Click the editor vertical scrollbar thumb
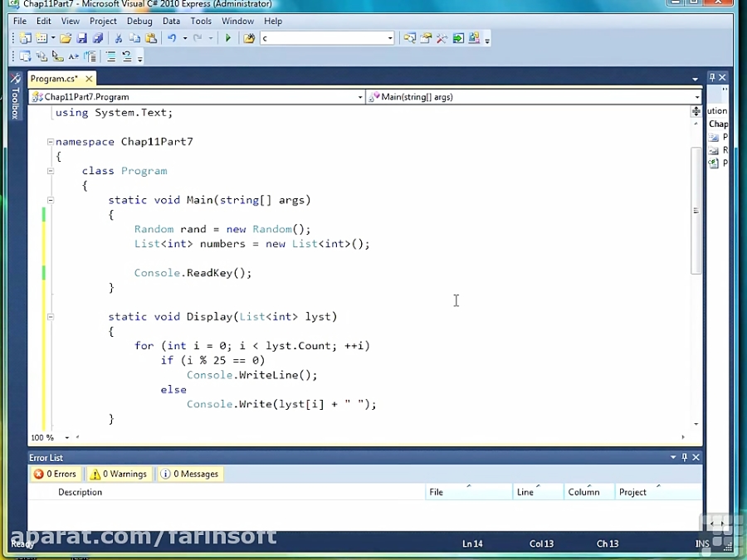This screenshot has height=560, width=747. pyautogui.click(x=696, y=211)
